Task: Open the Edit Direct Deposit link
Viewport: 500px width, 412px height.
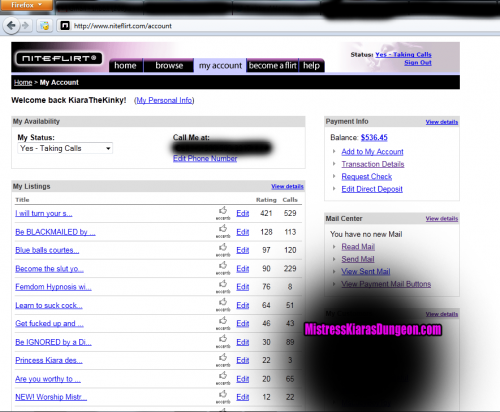Action: [x=372, y=189]
